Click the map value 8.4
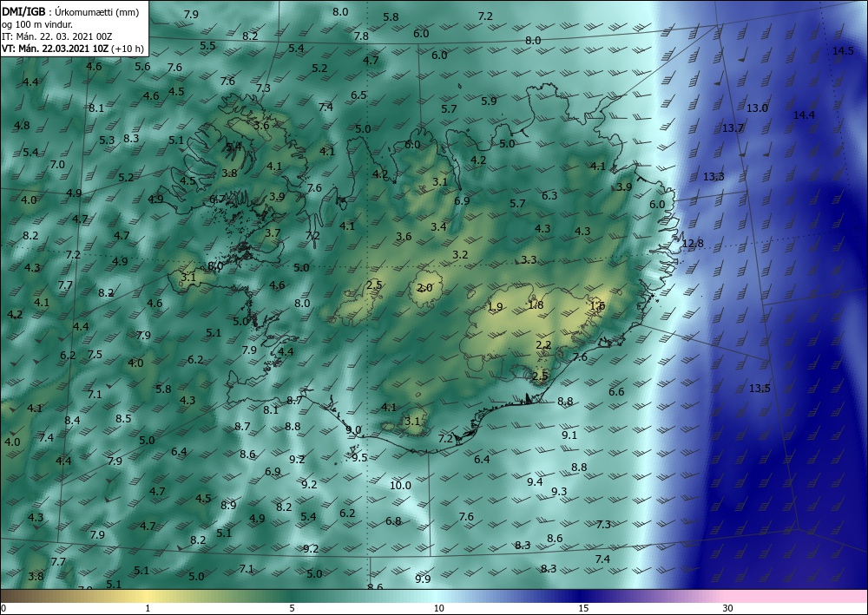868x615 pixels. (72, 421)
